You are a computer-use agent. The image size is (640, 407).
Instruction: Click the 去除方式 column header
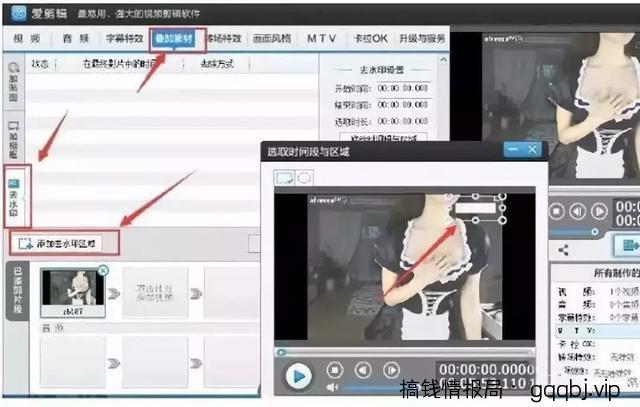point(217,64)
